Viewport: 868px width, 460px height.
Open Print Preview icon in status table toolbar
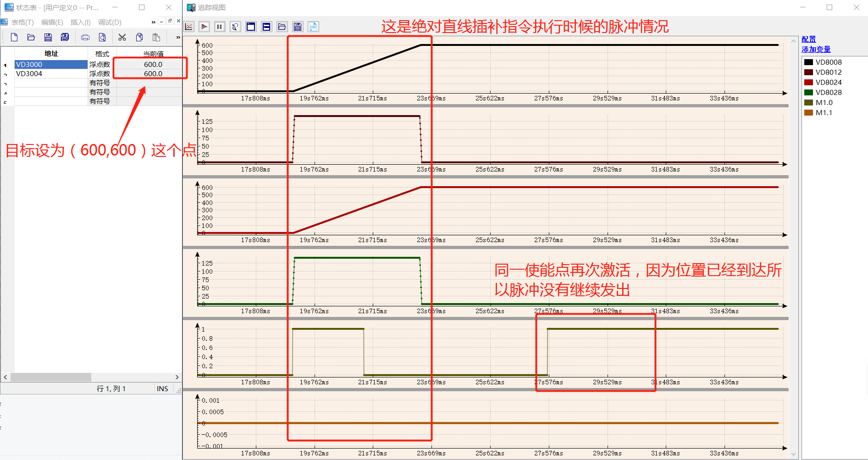click(x=102, y=37)
